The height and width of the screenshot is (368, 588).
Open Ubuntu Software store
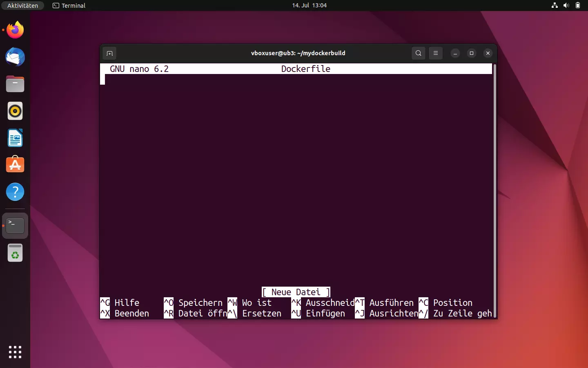(x=15, y=165)
